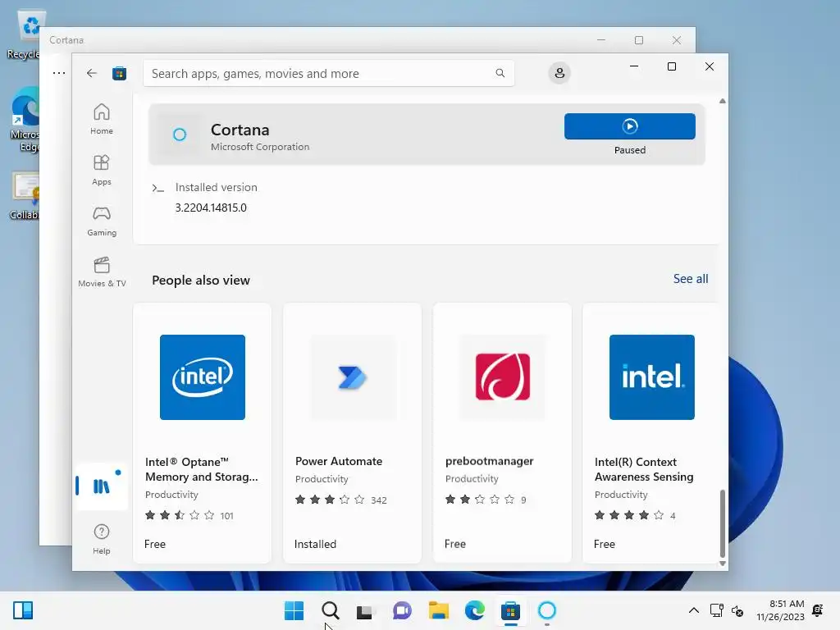This screenshot has height=630, width=840.
Task: Click the search magnifier in Store search box
Action: (x=500, y=73)
